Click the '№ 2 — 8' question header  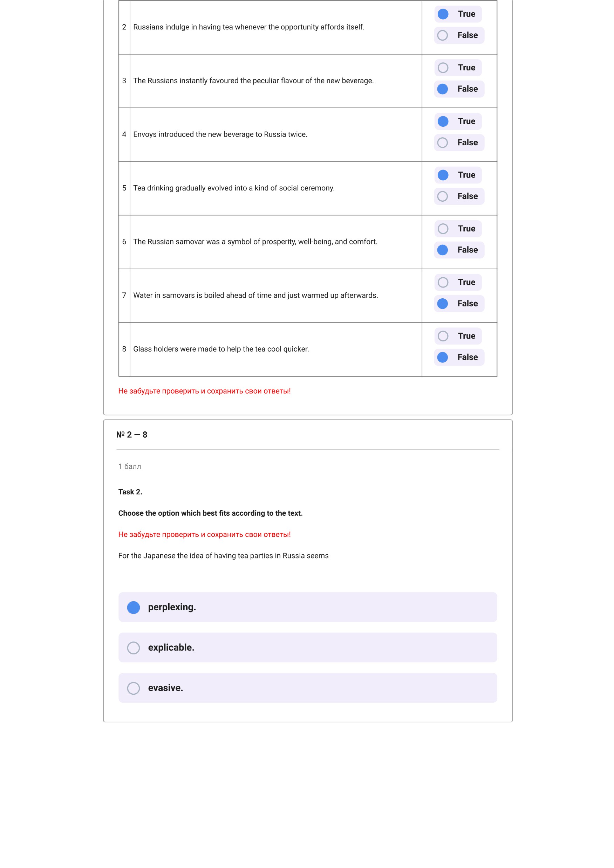pos(132,435)
